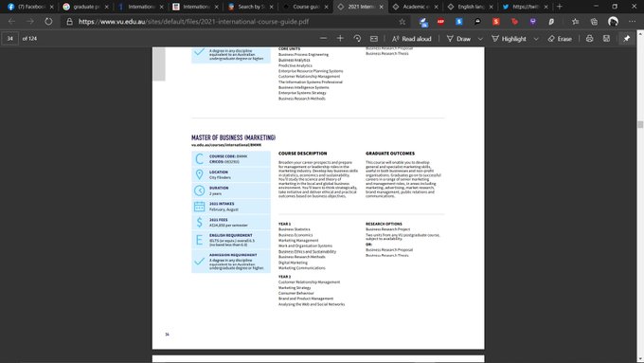Click the Graduate Outcomes heading
This screenshot has width=644, height=363.
pyautogui.click(x=390, y=154)
